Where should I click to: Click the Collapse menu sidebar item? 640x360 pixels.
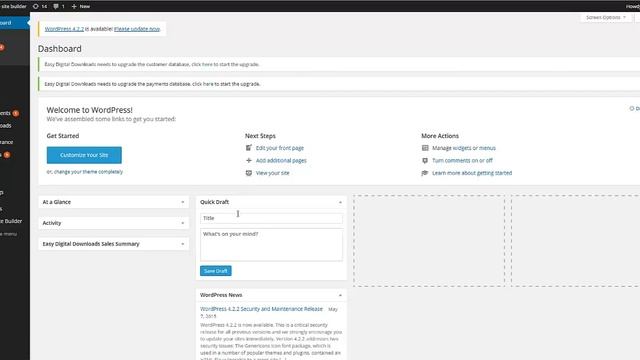(x=9, y=234)
